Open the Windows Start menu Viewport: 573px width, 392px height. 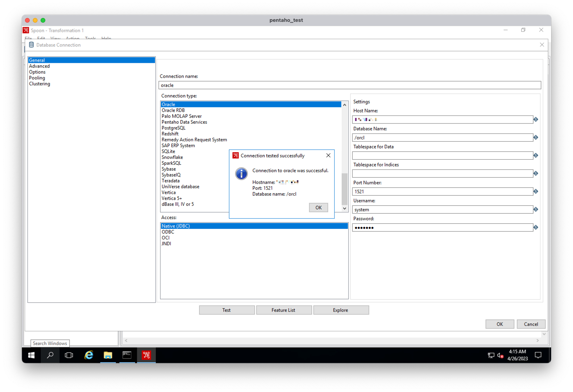pos(32,355)
